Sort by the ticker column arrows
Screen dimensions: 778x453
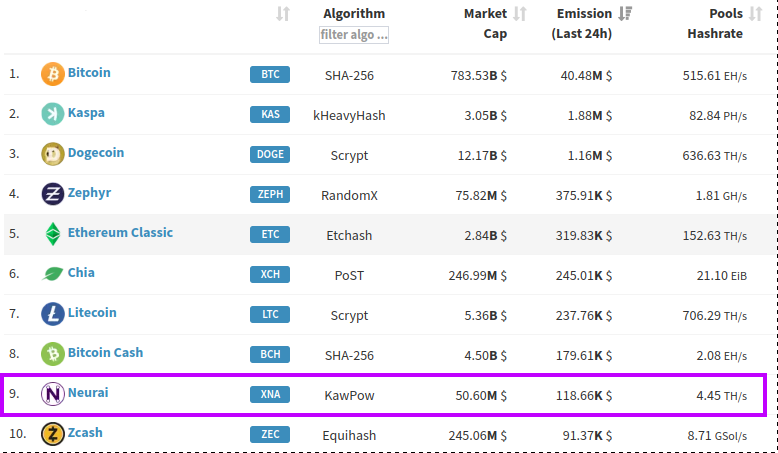(283, 13)
